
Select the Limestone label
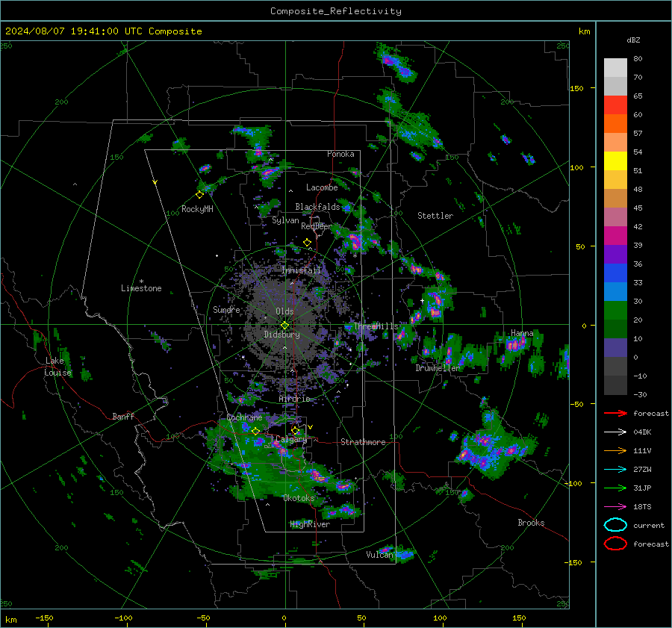coord(141,288)
